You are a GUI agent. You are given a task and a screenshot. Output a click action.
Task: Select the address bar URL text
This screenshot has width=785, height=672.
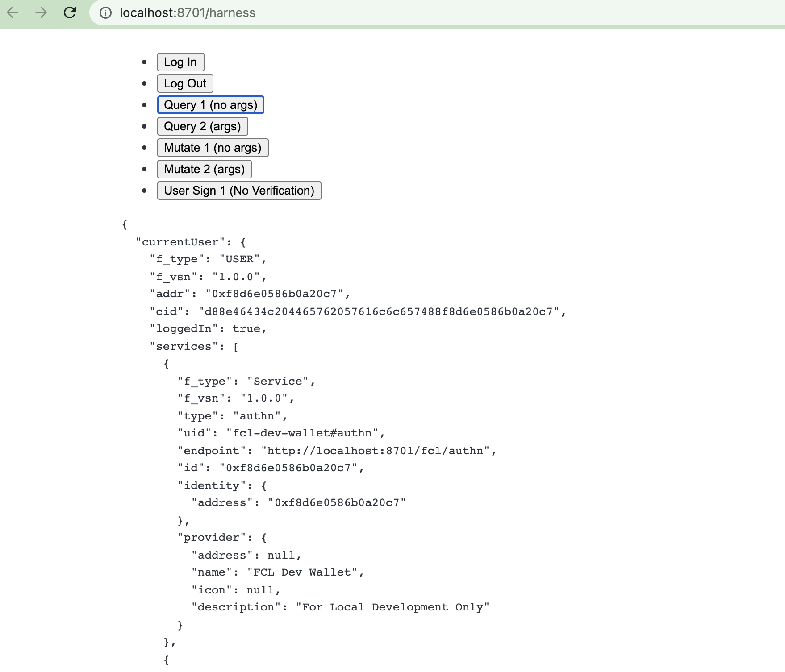(187, 13)
